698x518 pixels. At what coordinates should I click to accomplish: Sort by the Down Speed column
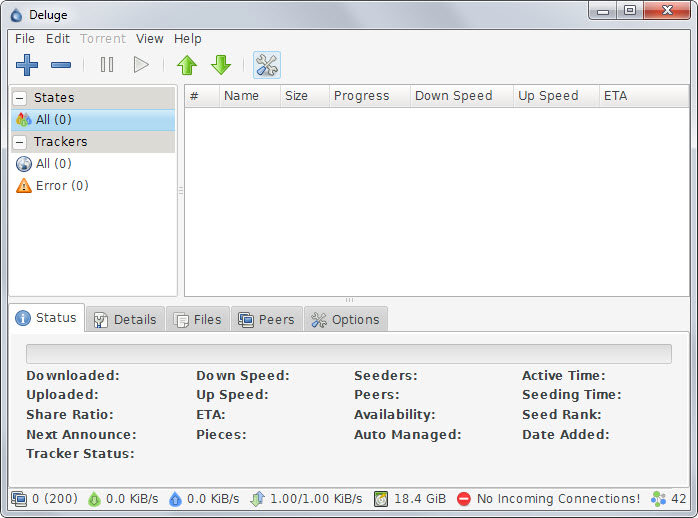[462, 96]
